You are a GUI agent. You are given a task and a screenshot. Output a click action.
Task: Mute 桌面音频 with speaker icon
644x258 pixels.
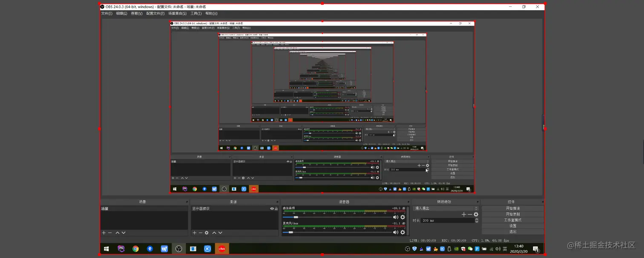click(x=396, y=217)
